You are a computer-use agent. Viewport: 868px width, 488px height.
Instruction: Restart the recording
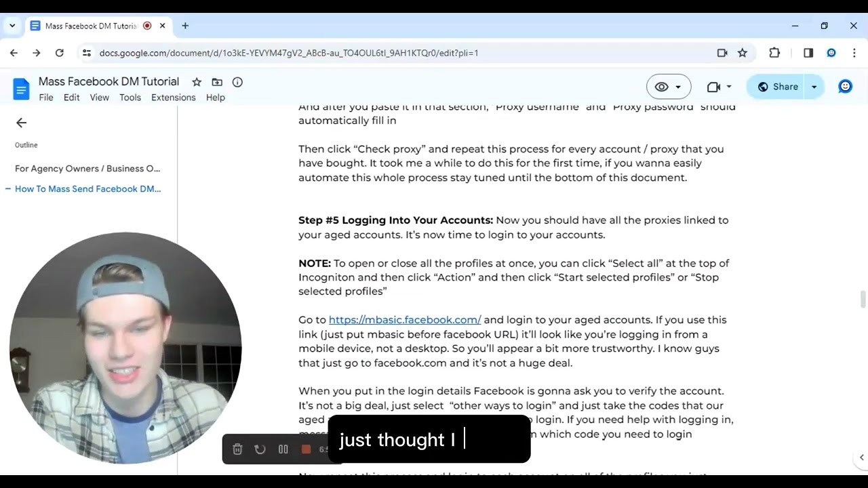pos(260,449)
